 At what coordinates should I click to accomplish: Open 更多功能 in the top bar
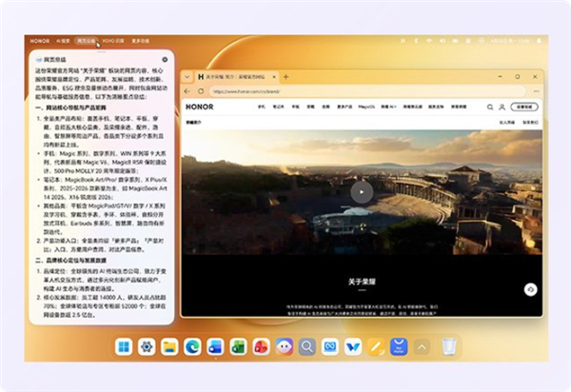(x=141, y=41)
